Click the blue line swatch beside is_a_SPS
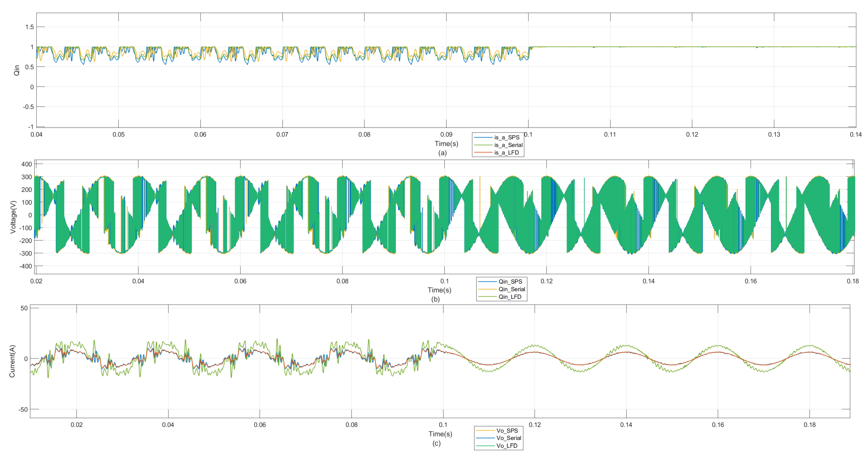This screenshot has width=868, height=459. (x=483, y=137)
